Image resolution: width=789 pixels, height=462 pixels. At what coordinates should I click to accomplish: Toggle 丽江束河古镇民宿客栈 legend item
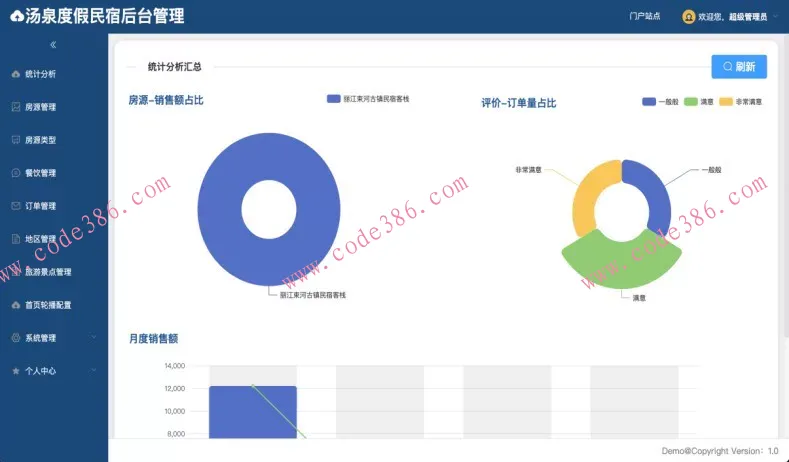(x=368, y=99)
